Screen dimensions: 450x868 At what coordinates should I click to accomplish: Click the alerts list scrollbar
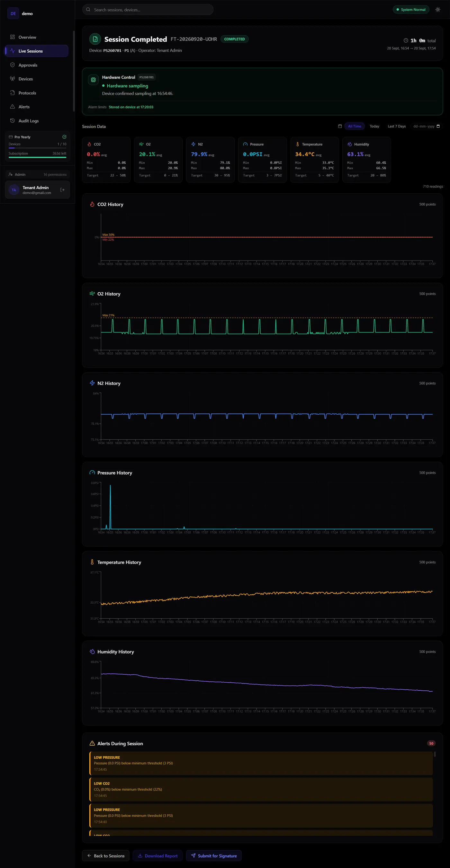[435, 754]
